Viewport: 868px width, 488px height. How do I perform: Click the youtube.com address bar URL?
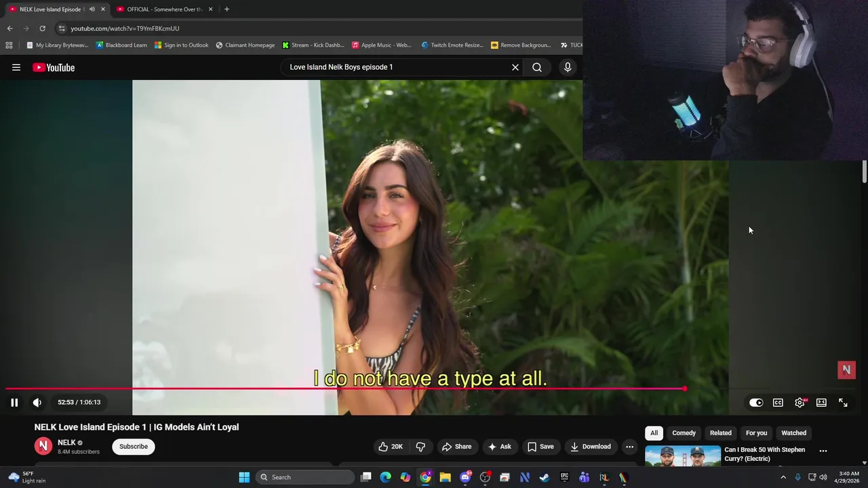click(125, 28)
